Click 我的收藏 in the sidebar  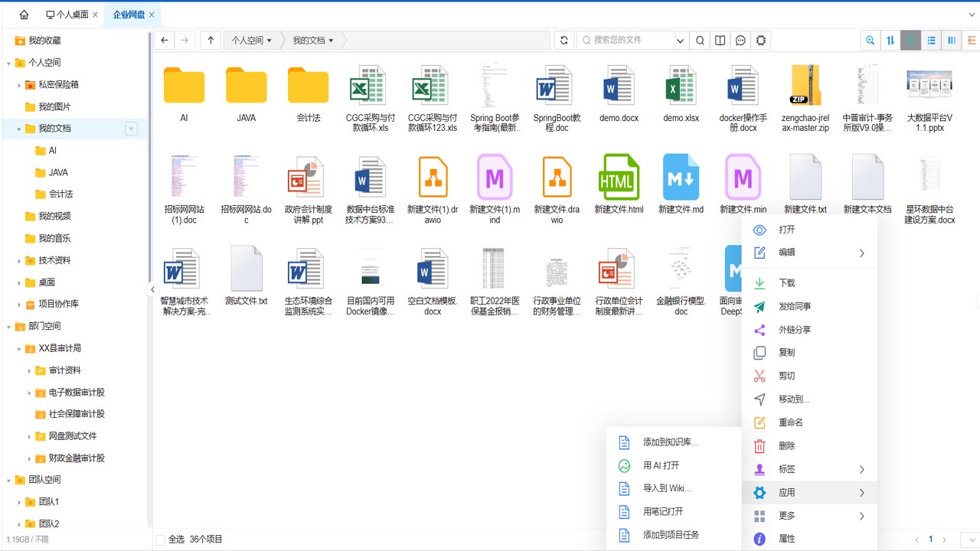tap(44, 41)
